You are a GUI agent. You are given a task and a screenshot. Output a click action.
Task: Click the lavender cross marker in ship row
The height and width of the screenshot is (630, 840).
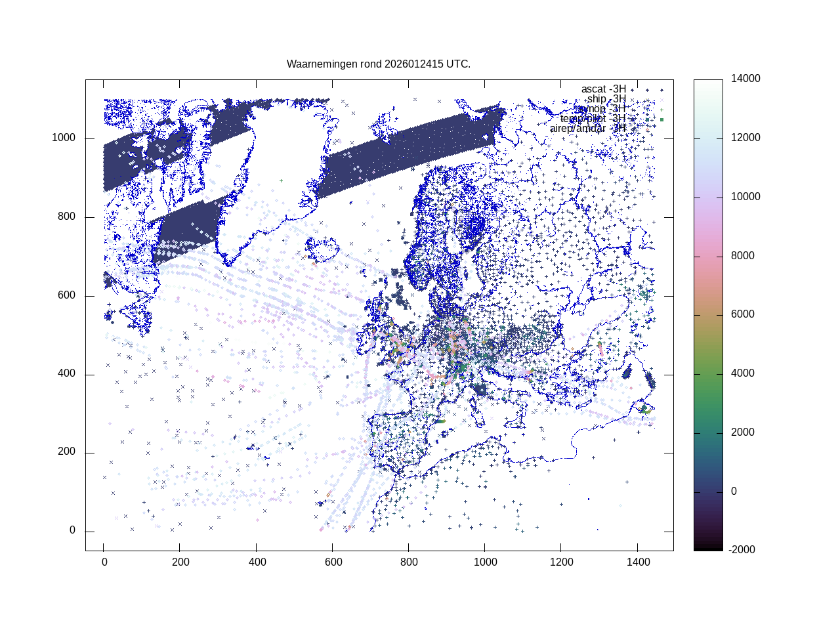point(661,100)
